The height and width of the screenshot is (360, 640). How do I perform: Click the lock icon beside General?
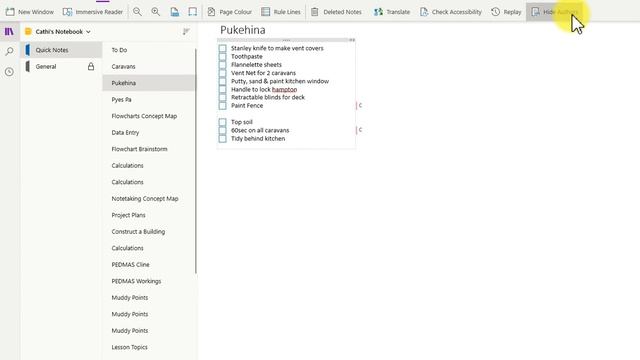[91, 67]
